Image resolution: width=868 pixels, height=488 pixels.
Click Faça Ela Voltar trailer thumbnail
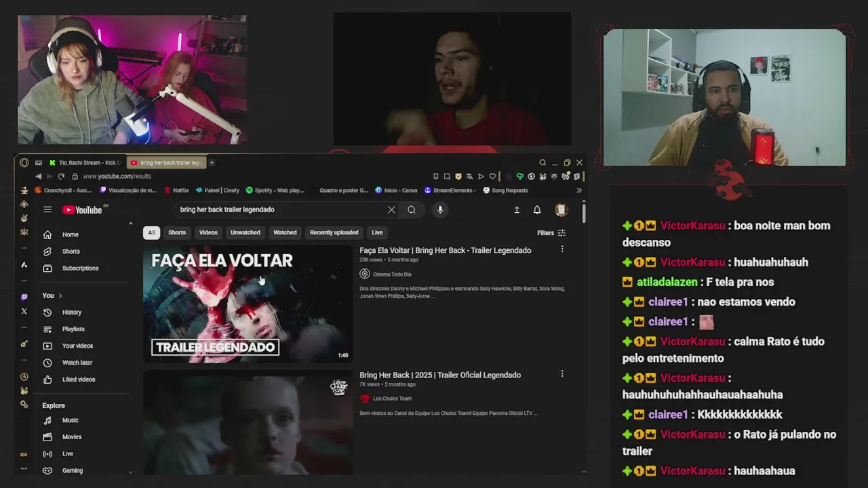[248, 304]
